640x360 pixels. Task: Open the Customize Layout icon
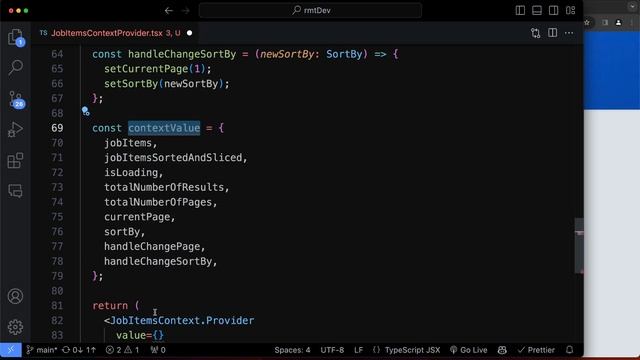(x=571, y=11)
